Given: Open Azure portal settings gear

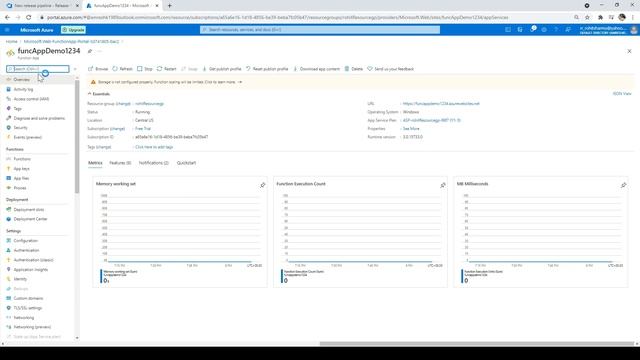Looking at the screenshot, I should point(544,30).
